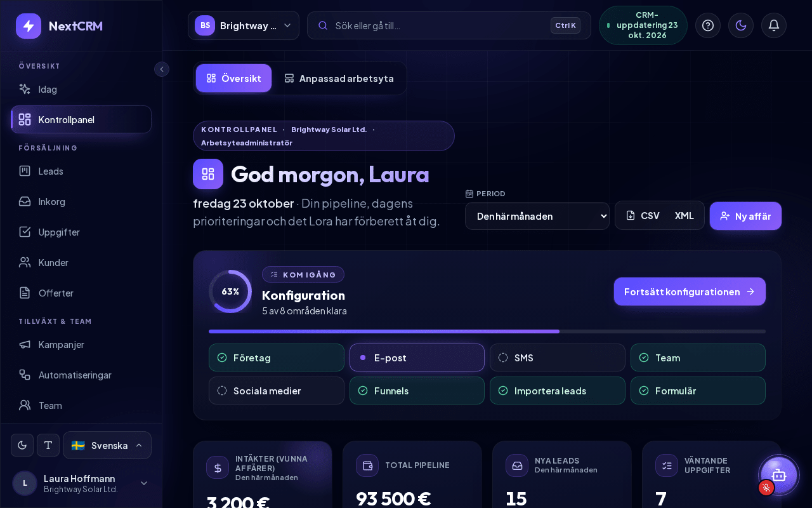The image size is (812, 508).
Task: Open Uppgifter in the sidebar
Action: [x=81, y=232]
